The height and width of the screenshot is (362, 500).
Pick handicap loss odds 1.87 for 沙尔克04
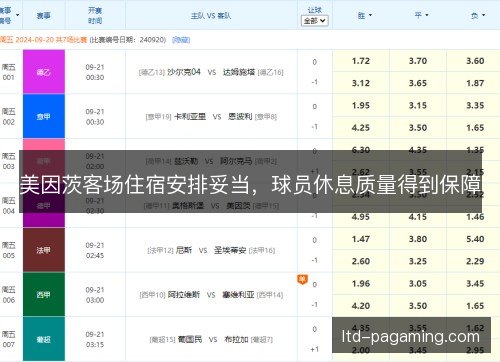click(475, 83)
